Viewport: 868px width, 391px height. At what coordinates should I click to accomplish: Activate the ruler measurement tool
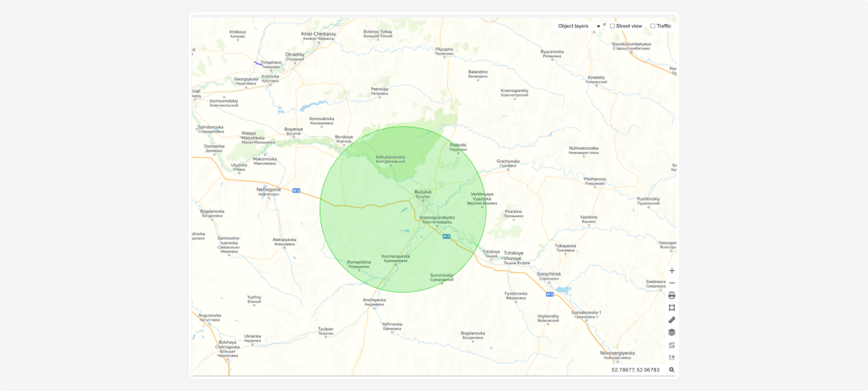click(x=671, y=320)
